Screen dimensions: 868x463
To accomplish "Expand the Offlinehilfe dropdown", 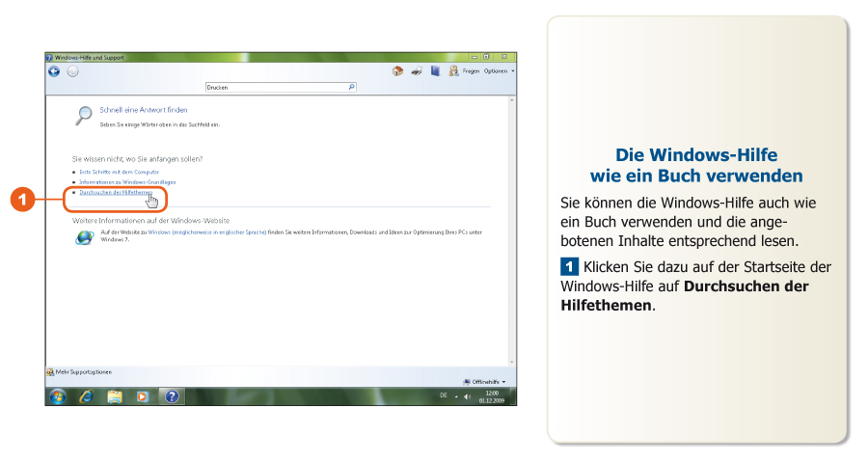I will point(489,382).
